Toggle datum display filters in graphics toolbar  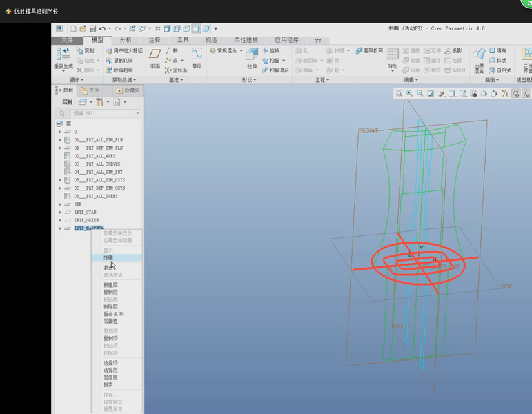(505, 93)
